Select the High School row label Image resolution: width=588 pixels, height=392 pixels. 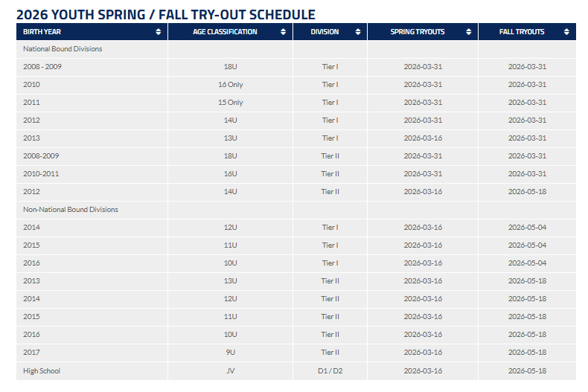point(42,370)
